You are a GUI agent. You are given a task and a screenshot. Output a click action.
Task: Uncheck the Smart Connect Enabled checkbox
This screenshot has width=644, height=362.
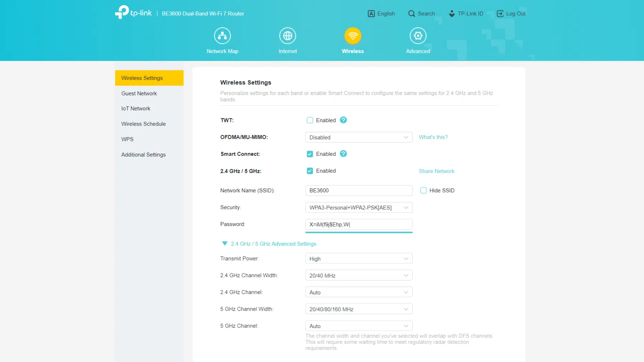[x=310, y=154]
